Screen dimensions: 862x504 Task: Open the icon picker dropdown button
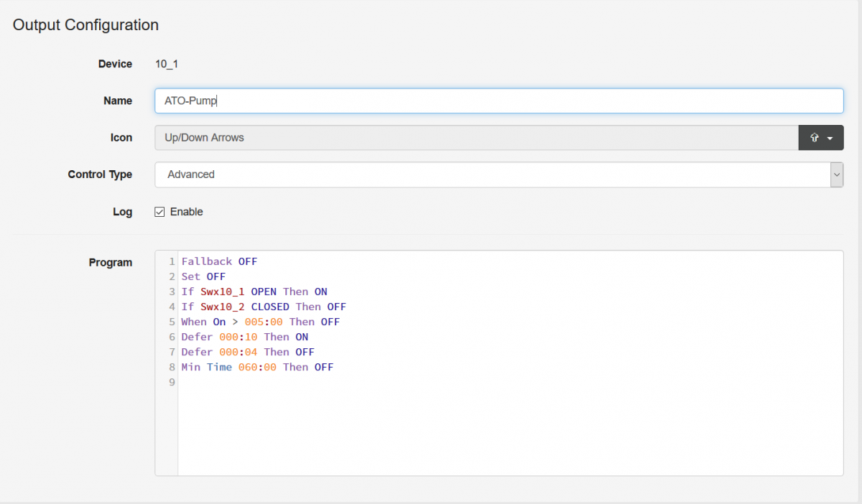[821, 138]
